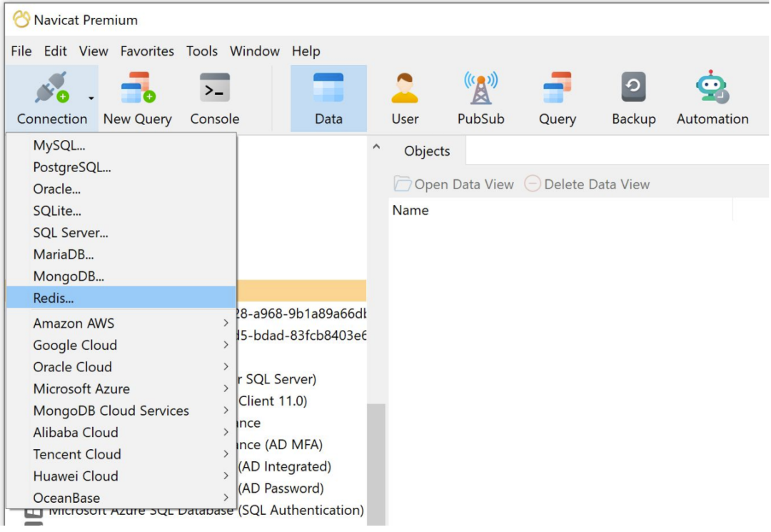Open the File menu
771x532 pixels.
(x=21, y=51)
